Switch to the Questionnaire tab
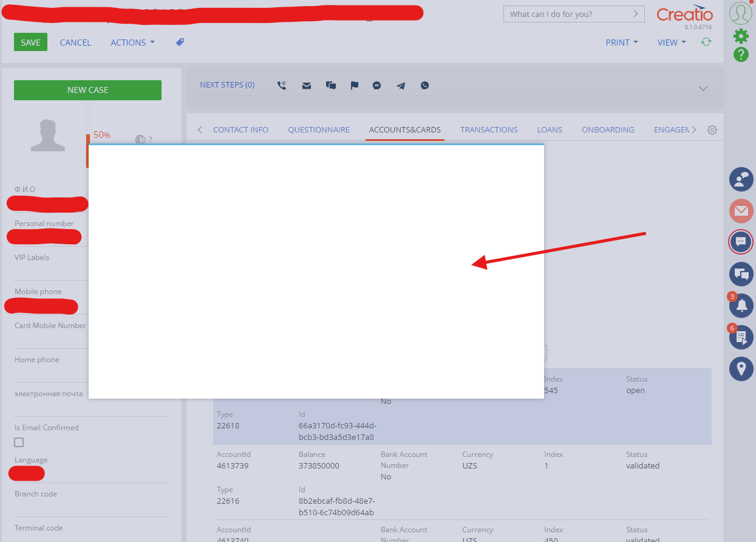This screenshot has height=542, width=756. (x=319, y=129)
